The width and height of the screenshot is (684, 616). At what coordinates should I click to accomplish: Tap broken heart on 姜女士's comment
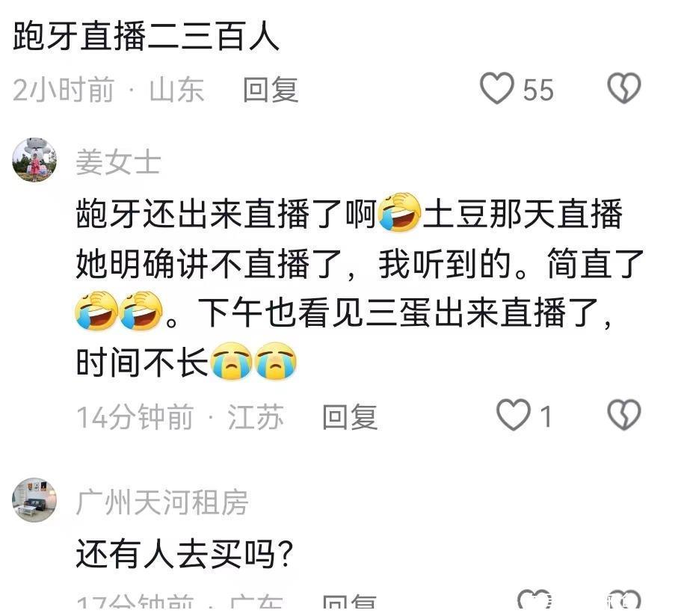click(x=623, y=415)
